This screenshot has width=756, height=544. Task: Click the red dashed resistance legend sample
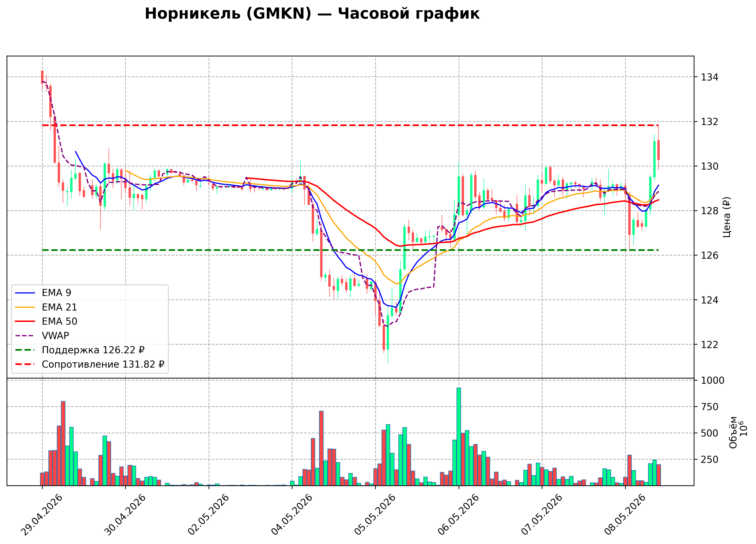pyautogui.click(x=25, y=365)
